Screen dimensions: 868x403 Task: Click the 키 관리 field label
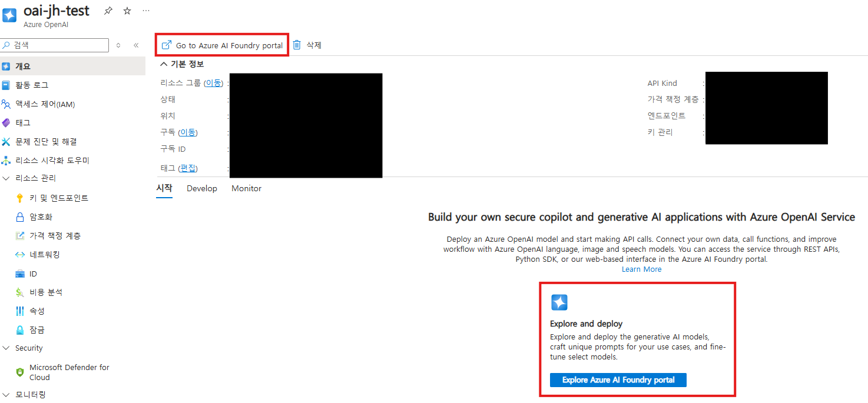pyautogui.click(x=660, y=132)
